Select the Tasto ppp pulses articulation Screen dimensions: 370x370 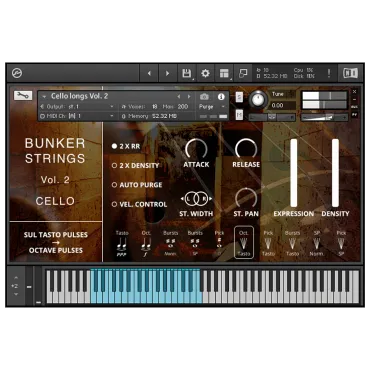click(122, 243)
